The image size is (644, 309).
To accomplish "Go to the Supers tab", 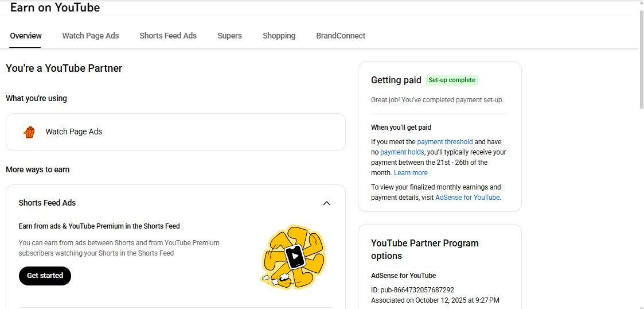I will (x=229, y=36).
